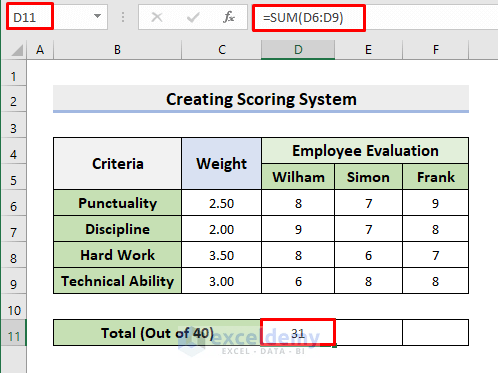This screenshot has width=498, height=373.
Task: Select Frank's Technical Ability score cell
Action: click(436, 281)
